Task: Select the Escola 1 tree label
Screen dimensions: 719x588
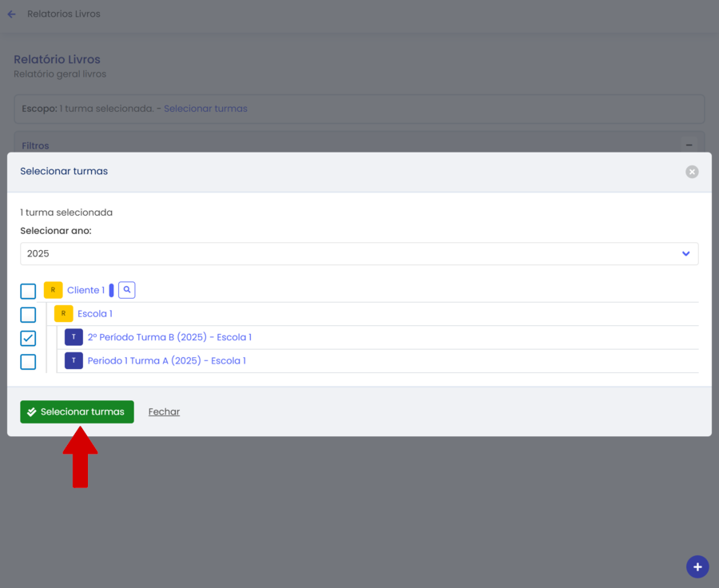Action: (x=95, y=314)
